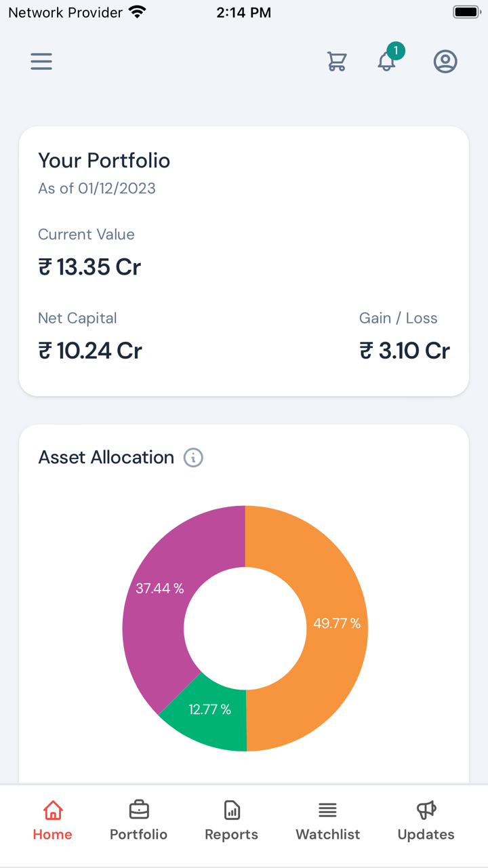Screen dimensions: 488x868
Task: Open the shopping cart
Action: pos(337,62)
